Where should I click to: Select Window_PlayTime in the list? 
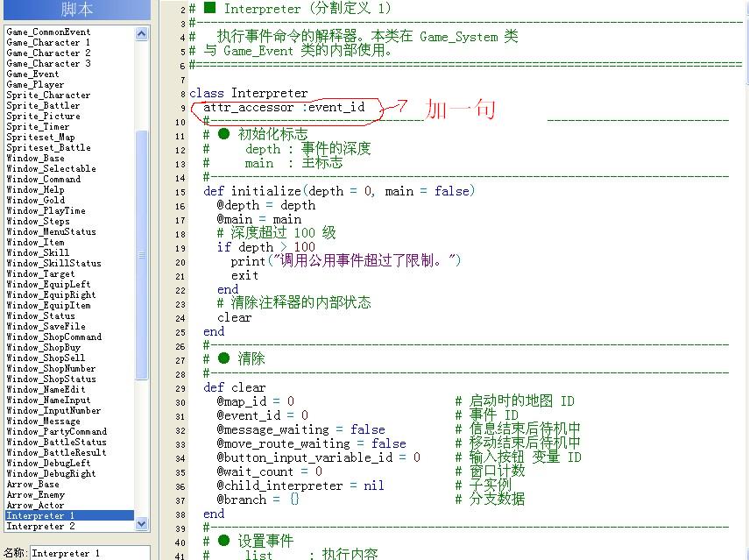[46, 210]
